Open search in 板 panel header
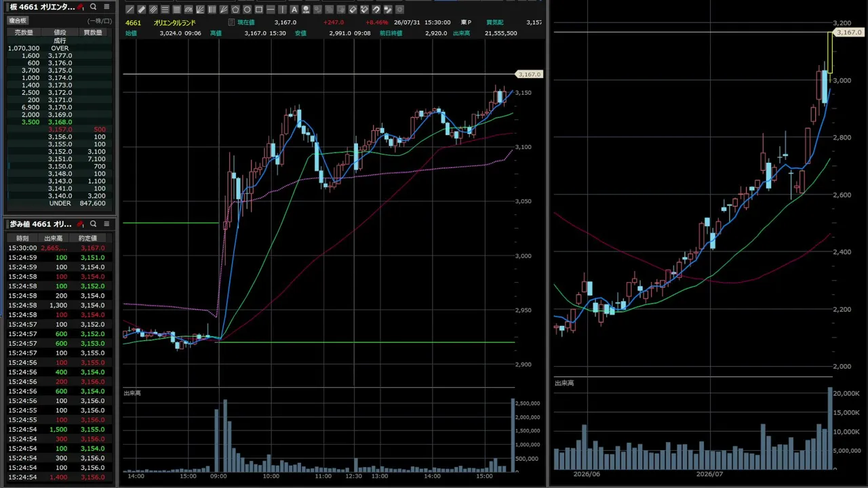The width and height of the screenshot is (868, 488). tap(94, 7)
